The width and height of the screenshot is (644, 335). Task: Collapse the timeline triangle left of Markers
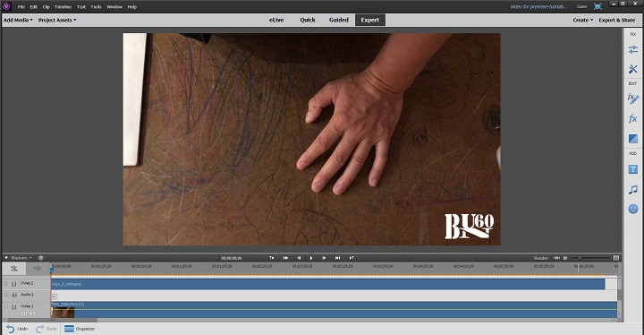click(6, 258)
